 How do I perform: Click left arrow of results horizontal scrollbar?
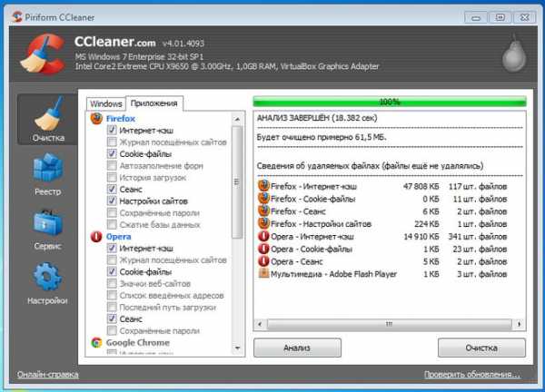point(260,324)
